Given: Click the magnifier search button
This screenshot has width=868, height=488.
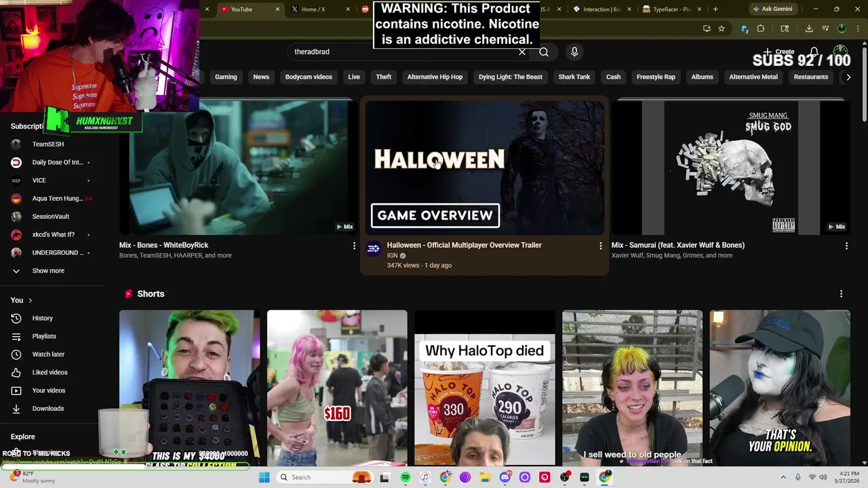Looking at the screenshot, I should [544, 52].
